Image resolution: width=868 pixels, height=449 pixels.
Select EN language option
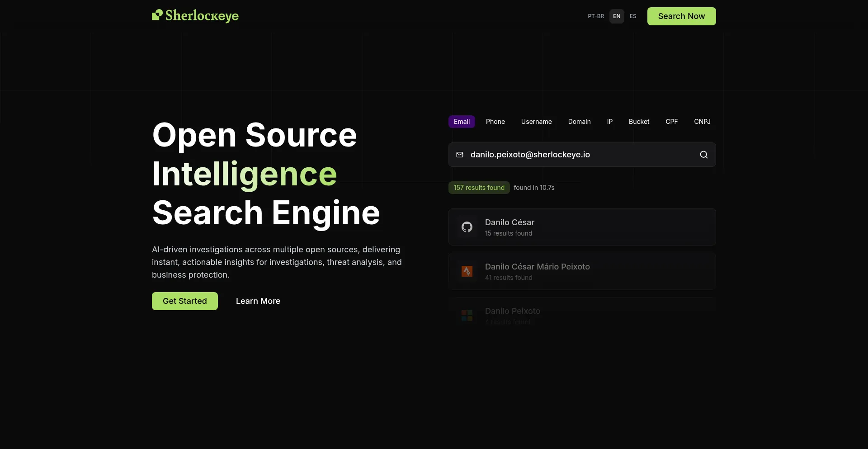[x=617, y=16]
